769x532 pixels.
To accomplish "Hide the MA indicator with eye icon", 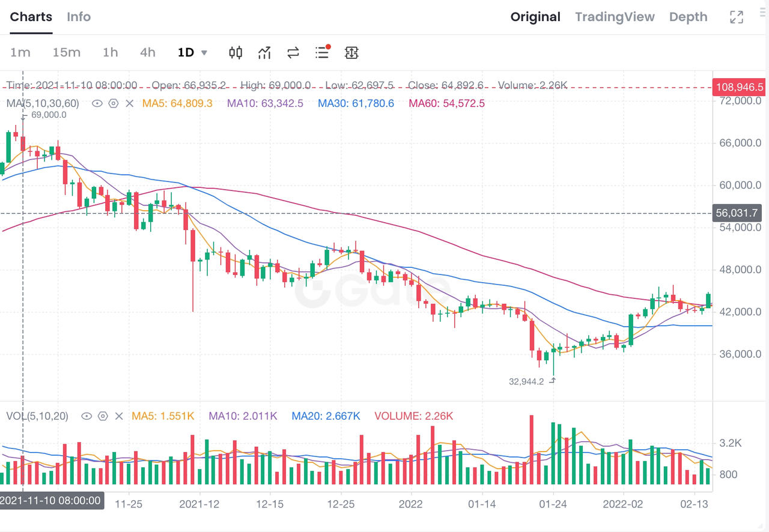I will click(x=97, y=103).
